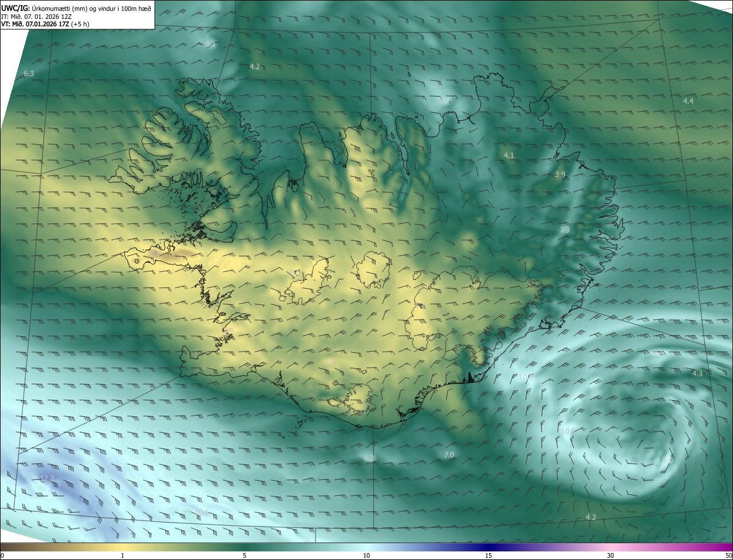733x560 pixels.
Task: Select the colorbar tick label '10'
Action: pyautogui.click(x=366, y=555)
